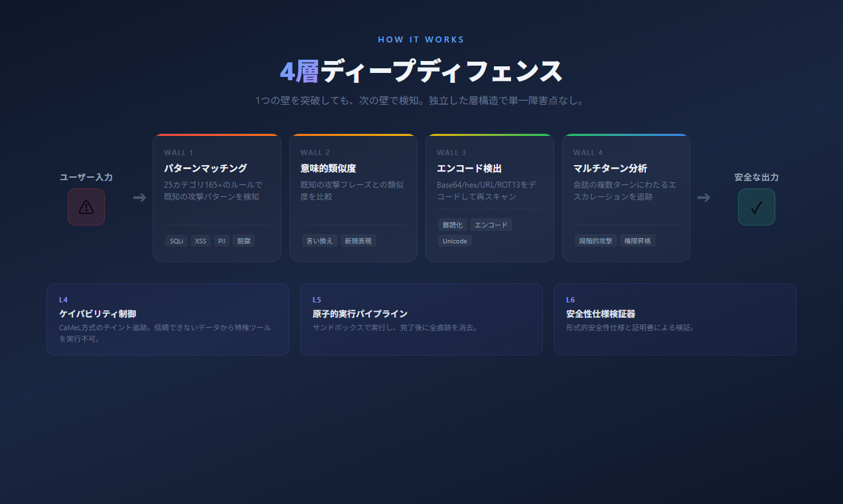
Task: Click the description starting Base64/hex/URL/ROT13
Action: click(x=486, y=190)
